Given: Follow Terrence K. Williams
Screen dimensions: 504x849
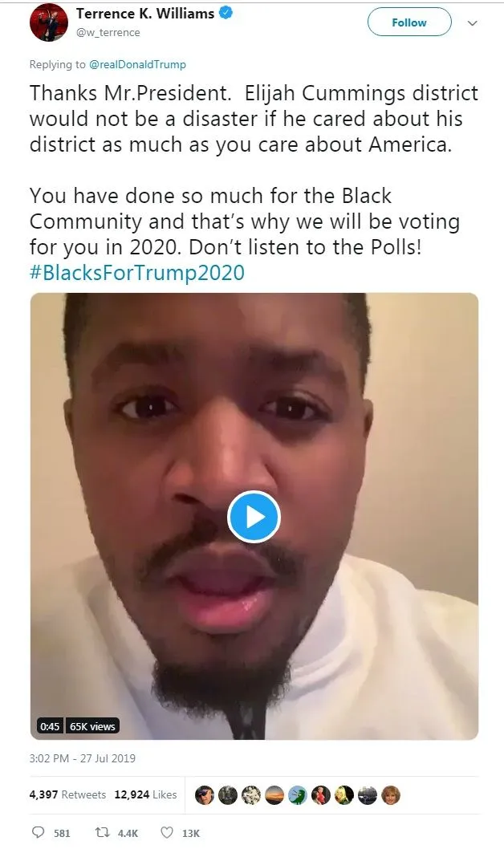Looking at the screenshot, I should [409, 22].
